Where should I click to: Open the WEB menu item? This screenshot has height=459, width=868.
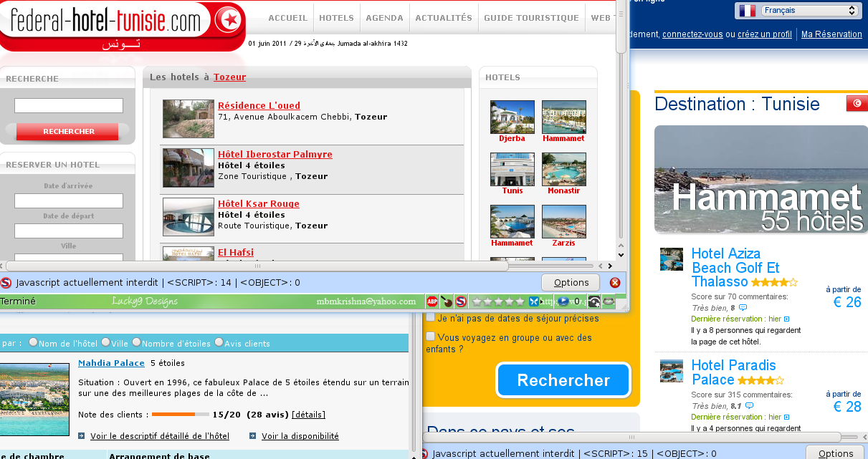click(x=601, y=18)
